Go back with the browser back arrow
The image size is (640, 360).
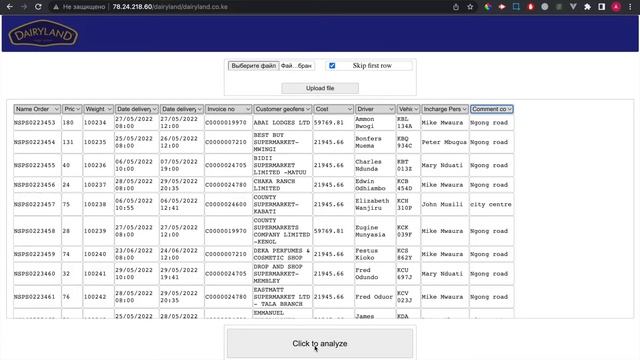(x=10, y=7)
